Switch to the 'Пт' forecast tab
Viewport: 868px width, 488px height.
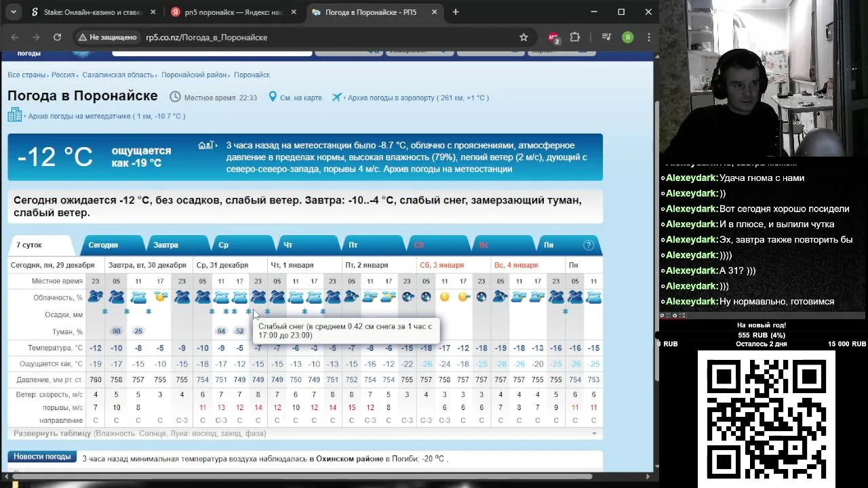coord(373,245)
